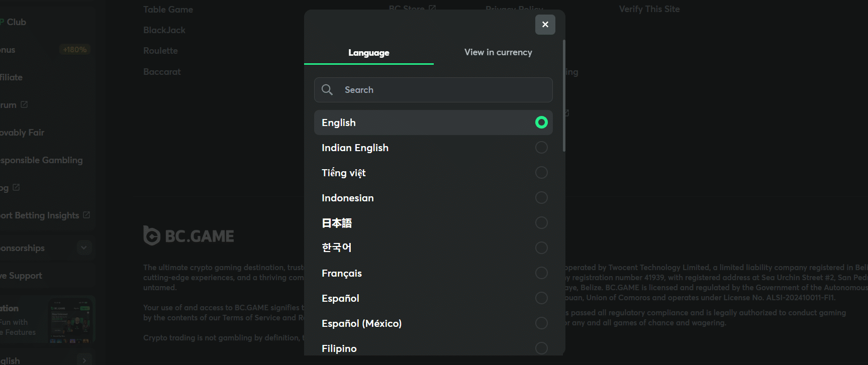This screenshot has width=868, height=365.
Task: Click external-link icon beside Sport Betting Insights
Action: click(86, 215)
